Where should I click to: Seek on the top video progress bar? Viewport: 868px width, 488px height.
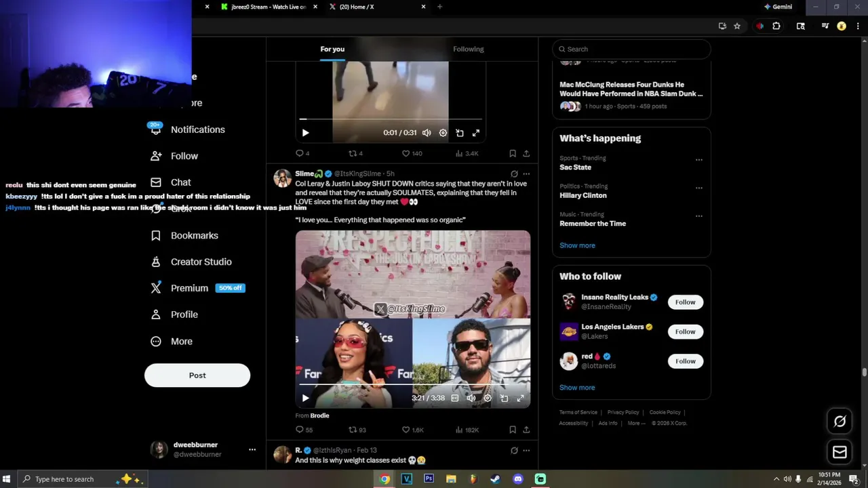click(x=391, y=119)
